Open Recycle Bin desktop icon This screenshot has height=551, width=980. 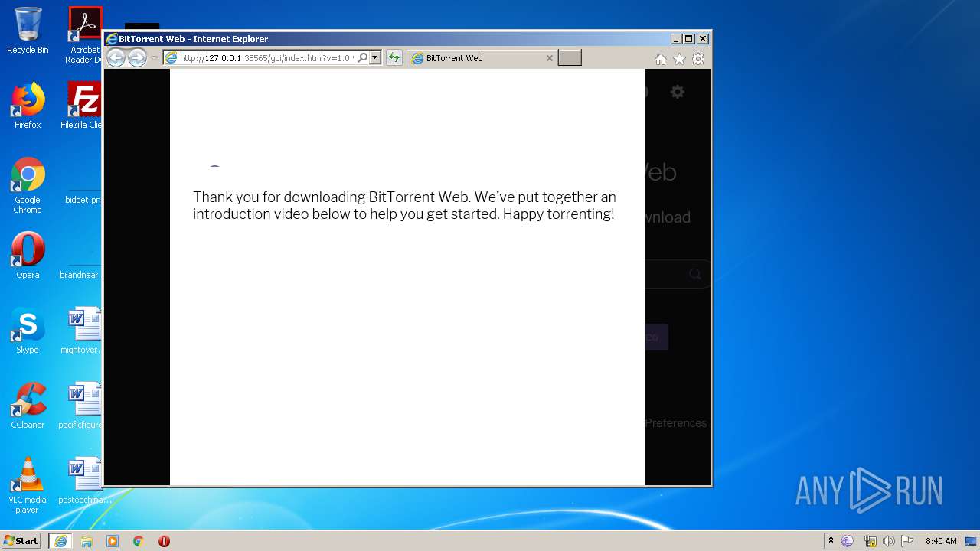(28, 31)
